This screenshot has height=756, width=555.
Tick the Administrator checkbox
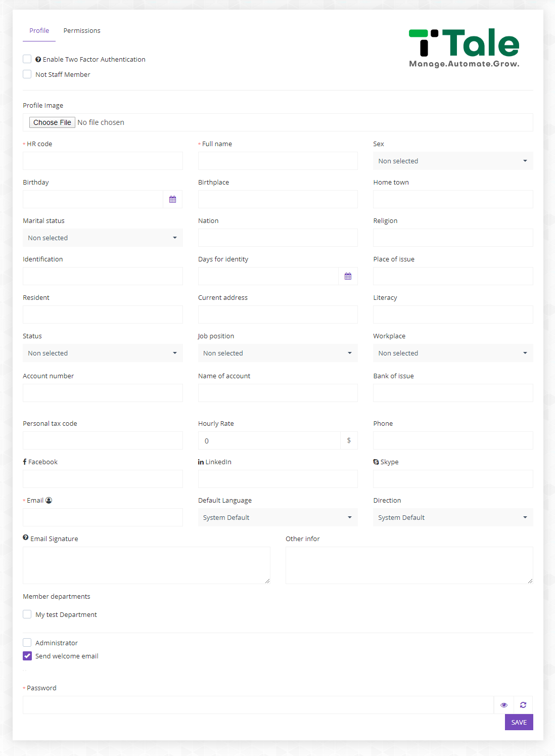click(x=27, y=643)
